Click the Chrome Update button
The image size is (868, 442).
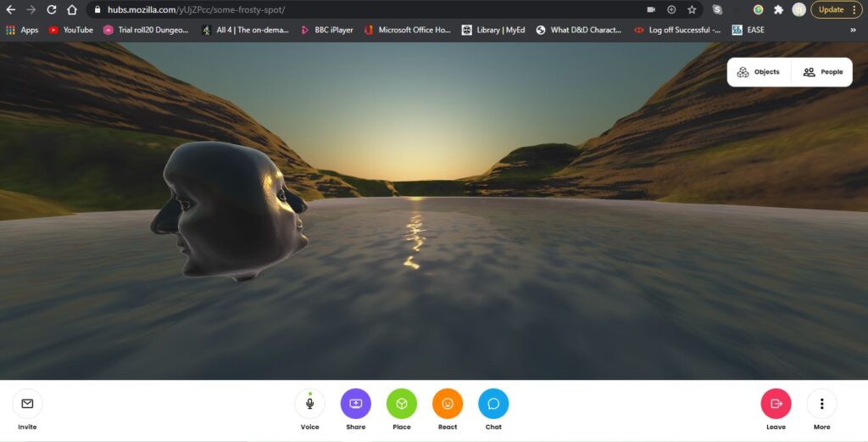pyautogui.click(x=836, y=9)
